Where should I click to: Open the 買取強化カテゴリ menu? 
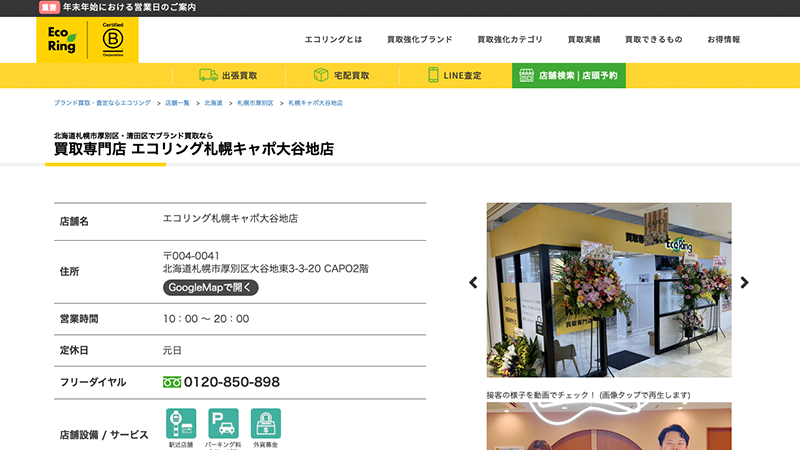pyautogui.click(x=510, y=39)
